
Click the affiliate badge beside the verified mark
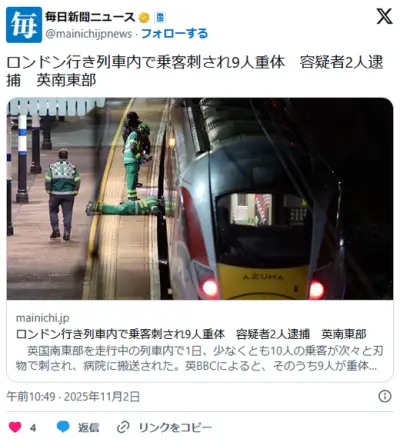click(x=160, y=17)
